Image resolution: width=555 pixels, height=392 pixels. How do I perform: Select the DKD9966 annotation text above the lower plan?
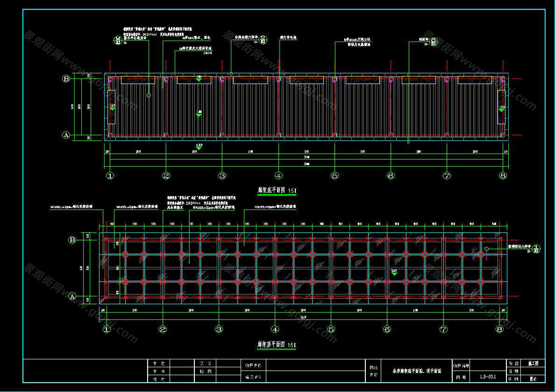pos(196,203)
